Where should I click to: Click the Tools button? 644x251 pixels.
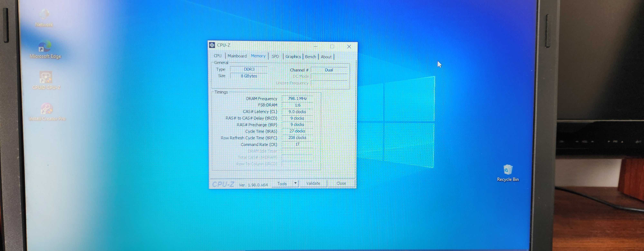[282, 184]
